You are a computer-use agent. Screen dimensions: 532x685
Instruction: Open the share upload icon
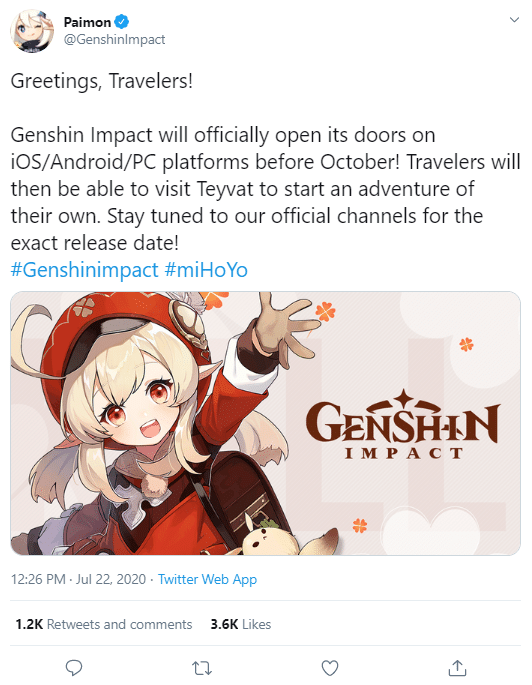pos(457,668)
